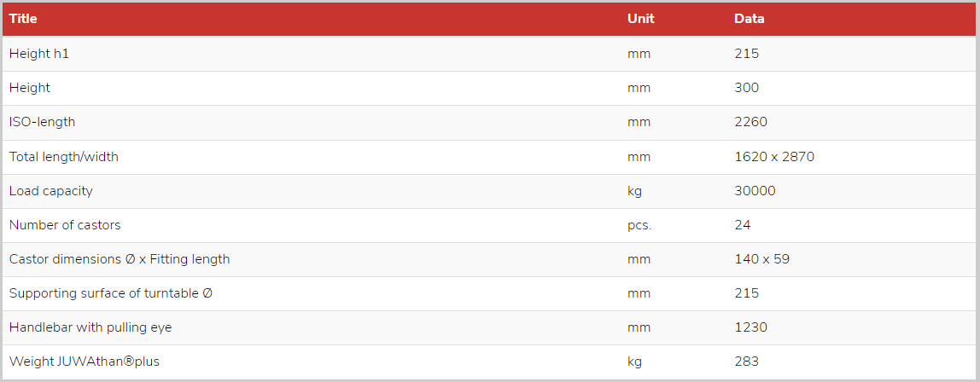The height and width of the screenshot is (382, 980).
Task: Click the ISO-length row label
Action: point(42,122)
